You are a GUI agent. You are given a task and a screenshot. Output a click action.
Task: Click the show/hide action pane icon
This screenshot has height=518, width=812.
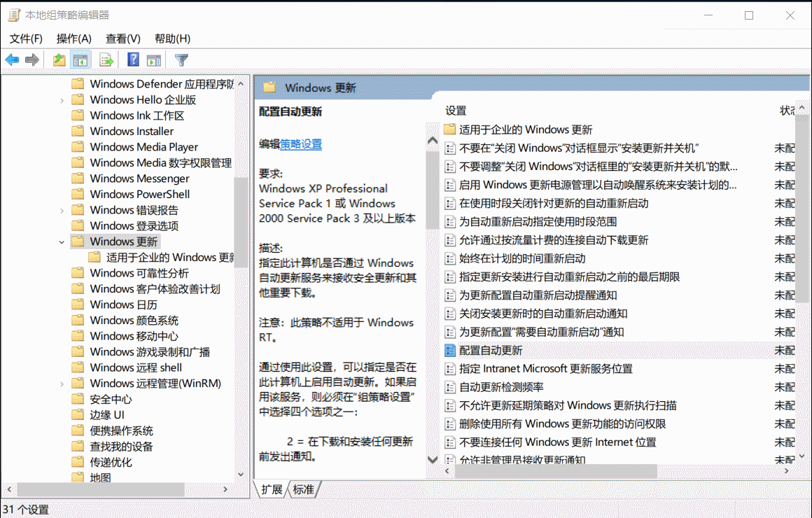(x=153, y=59)
